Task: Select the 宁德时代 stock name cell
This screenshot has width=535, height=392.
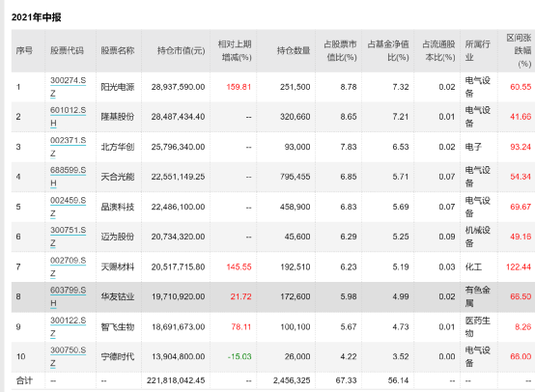Action: pos(118,356)
